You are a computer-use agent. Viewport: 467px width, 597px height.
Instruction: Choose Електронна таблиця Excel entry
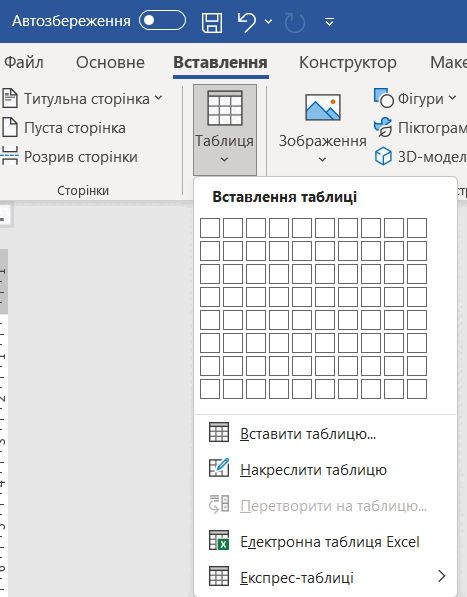pos(325,541)
